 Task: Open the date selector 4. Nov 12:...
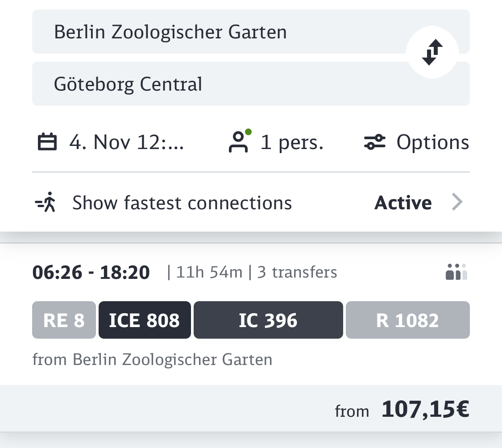tap(126, 143)
